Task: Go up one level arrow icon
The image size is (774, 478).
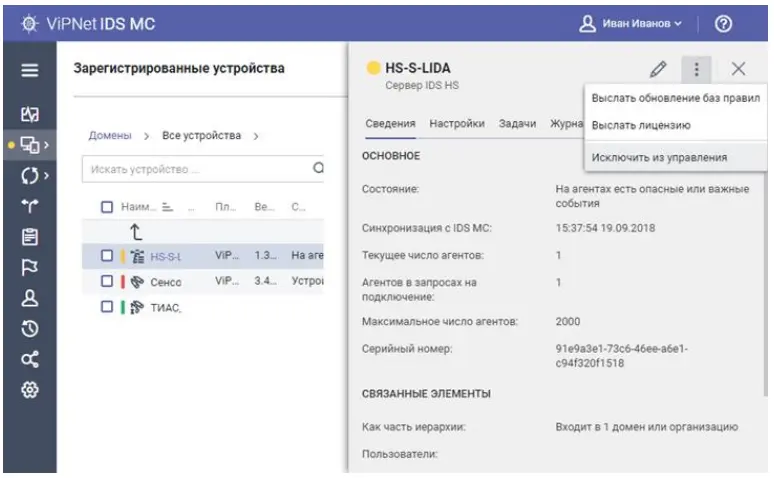Action: [136, 232]
